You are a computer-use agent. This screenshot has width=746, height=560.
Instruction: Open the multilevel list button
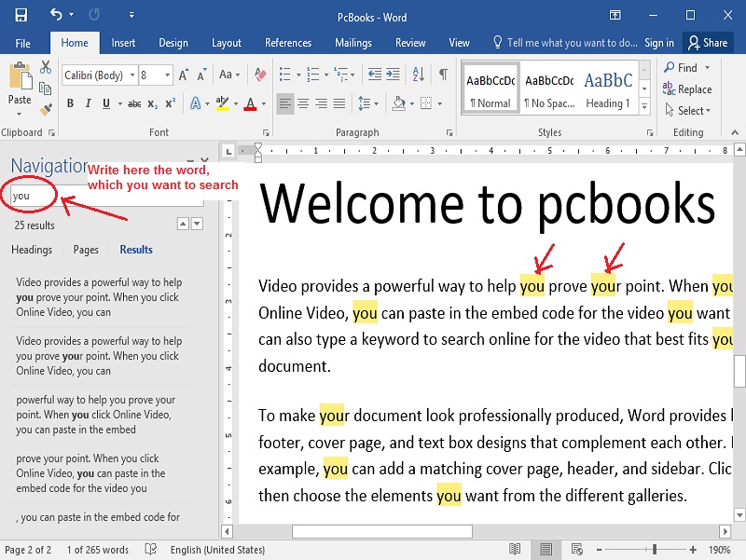click(341, 75)
